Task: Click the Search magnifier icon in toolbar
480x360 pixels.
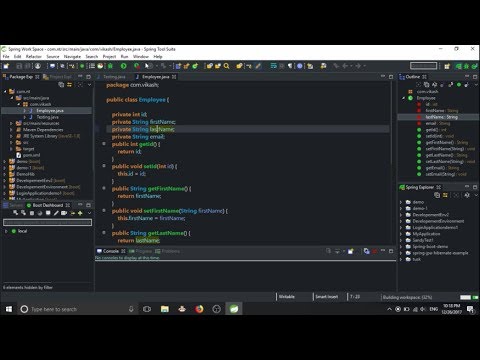Action: [x=227, y=66]
